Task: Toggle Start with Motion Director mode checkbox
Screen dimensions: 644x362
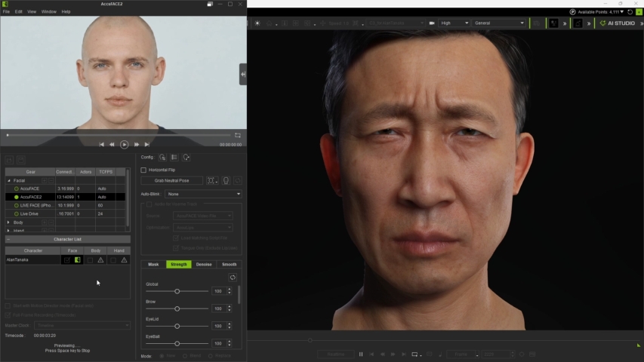Action: click(8, 305)
